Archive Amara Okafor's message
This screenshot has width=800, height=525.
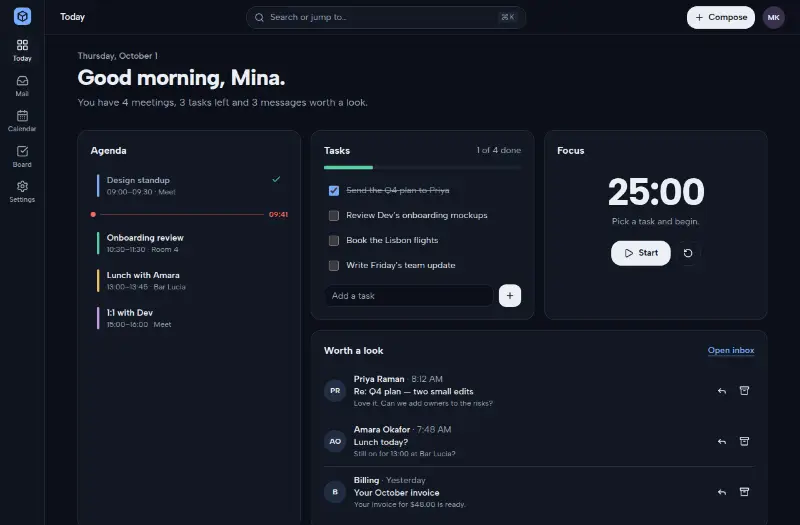[744, 441]
